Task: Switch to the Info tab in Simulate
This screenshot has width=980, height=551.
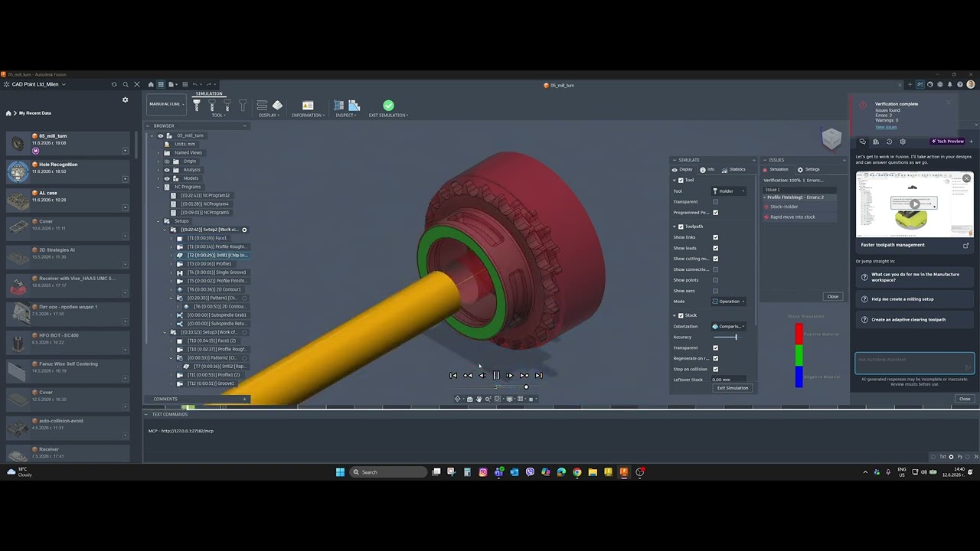Action: [707, 169]
